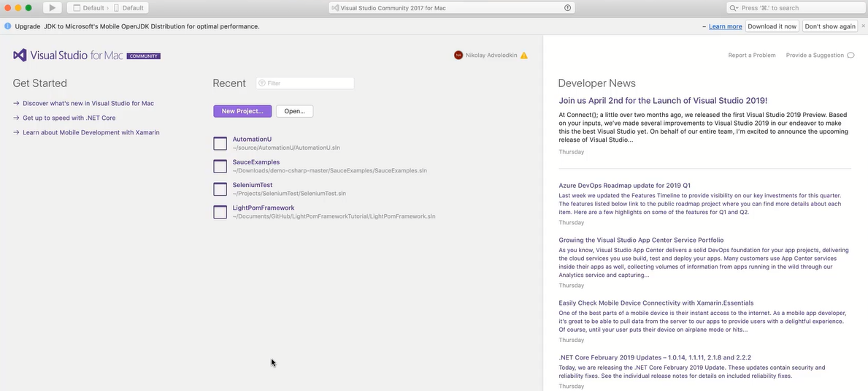Click the path ~/Projects/SeleniumTest/SeleniumTest.sln
Image resolution: width=868 pixels, height=391 pixels.
coord(289,193)
